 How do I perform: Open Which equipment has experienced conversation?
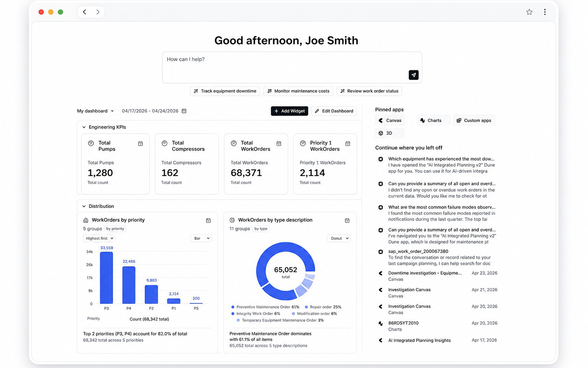(438, 165)
